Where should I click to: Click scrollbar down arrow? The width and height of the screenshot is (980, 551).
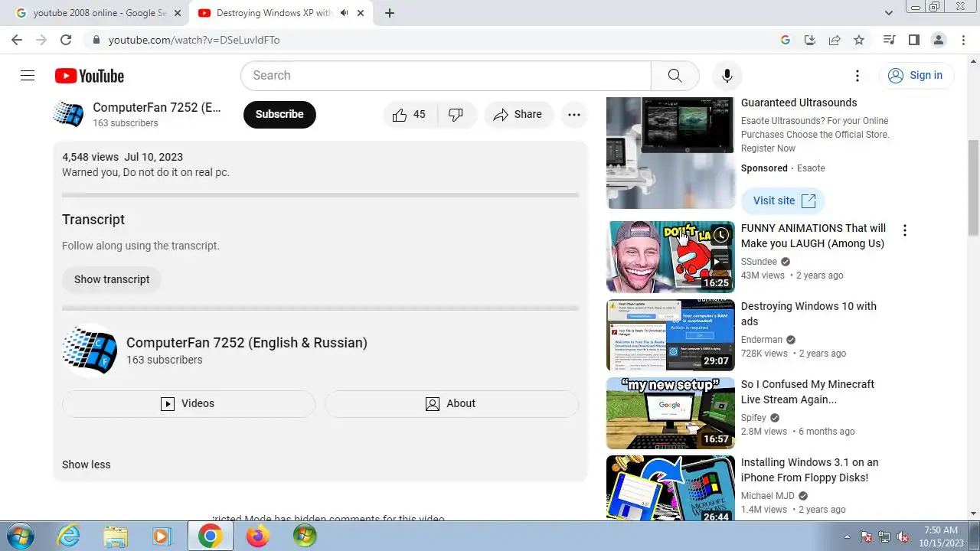(973, 514)
